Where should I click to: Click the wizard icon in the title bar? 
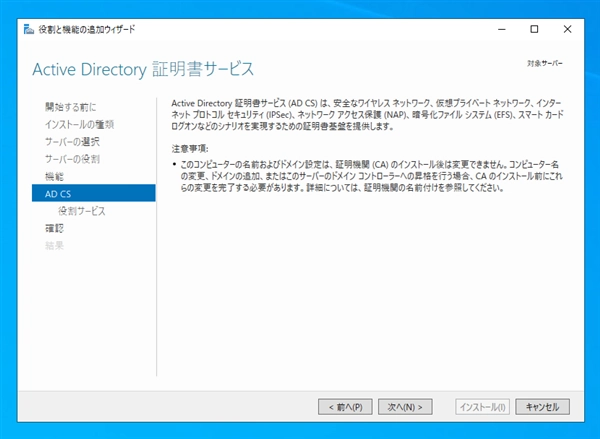click(29, 29)
